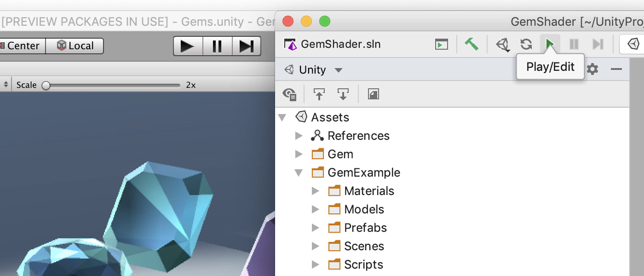Click the Preview icon in explorer toolbar

[x=374, y=94]
